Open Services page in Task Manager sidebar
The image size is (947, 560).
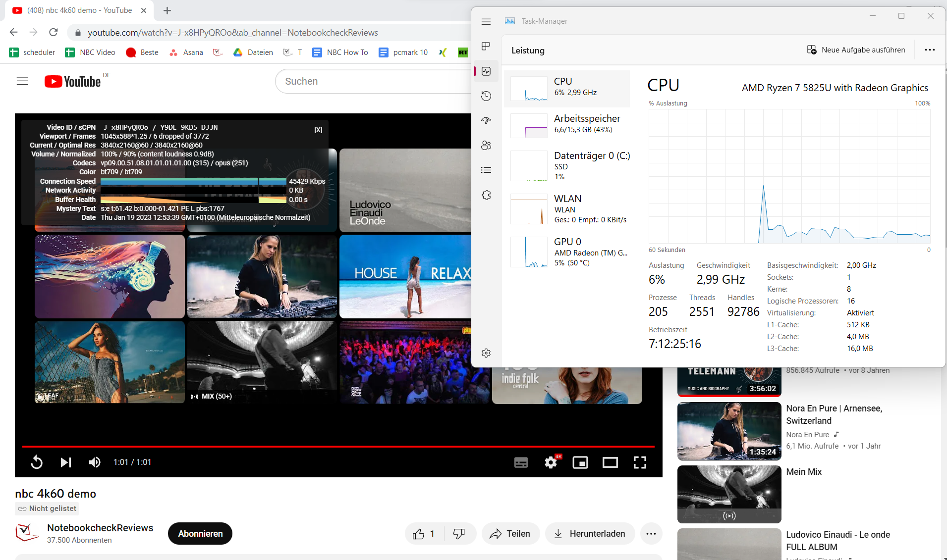pyautogui.click(x=486, y=195)
